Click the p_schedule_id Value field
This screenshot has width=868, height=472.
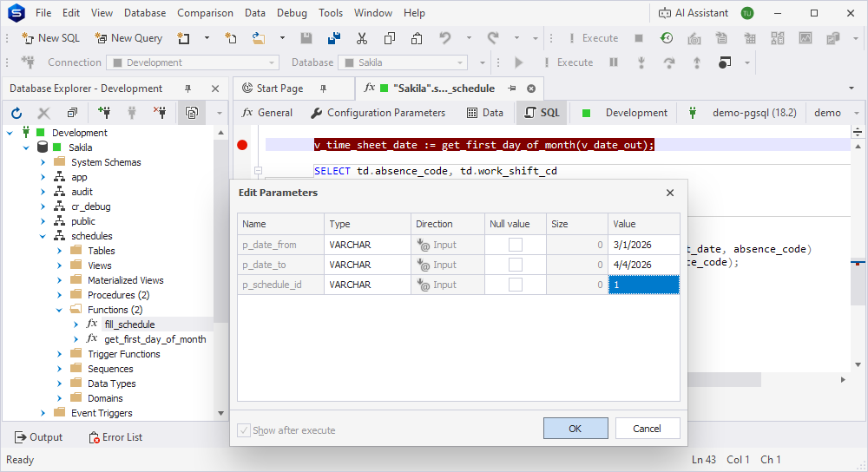[644, 285]
